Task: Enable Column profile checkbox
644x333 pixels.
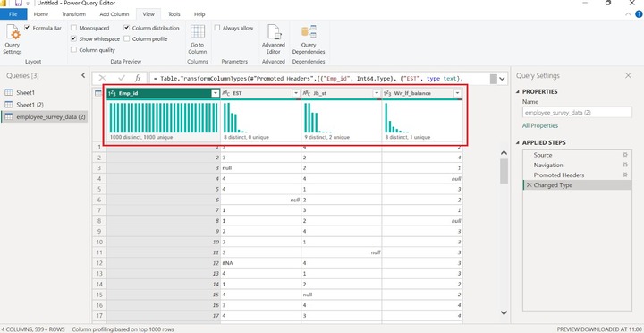Action: pos(126,39)
